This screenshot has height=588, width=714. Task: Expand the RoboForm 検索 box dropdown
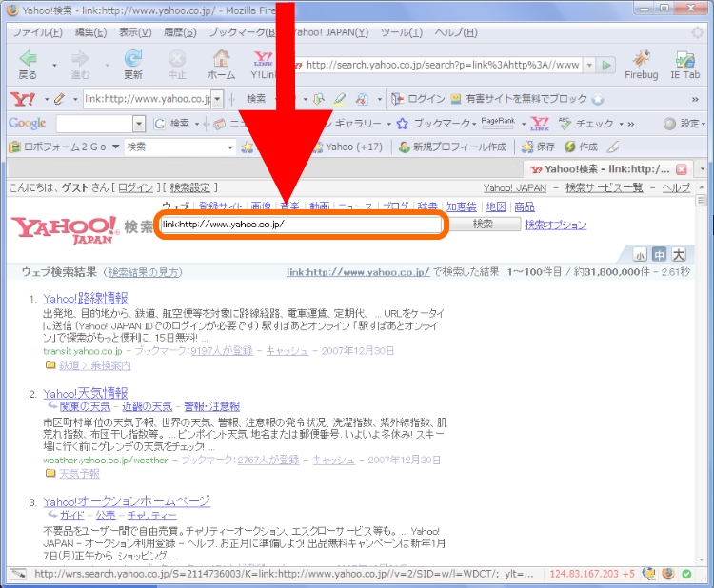point(230,147)
